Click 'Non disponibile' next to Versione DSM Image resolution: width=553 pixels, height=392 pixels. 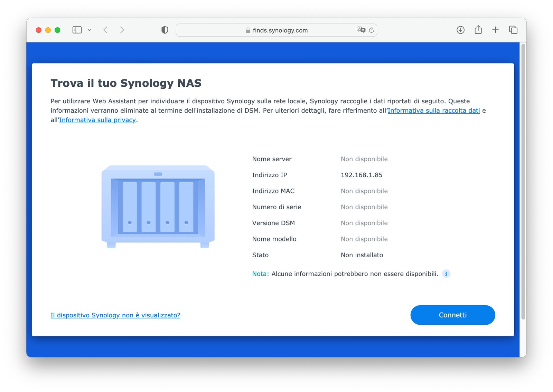tap(364, 223)
